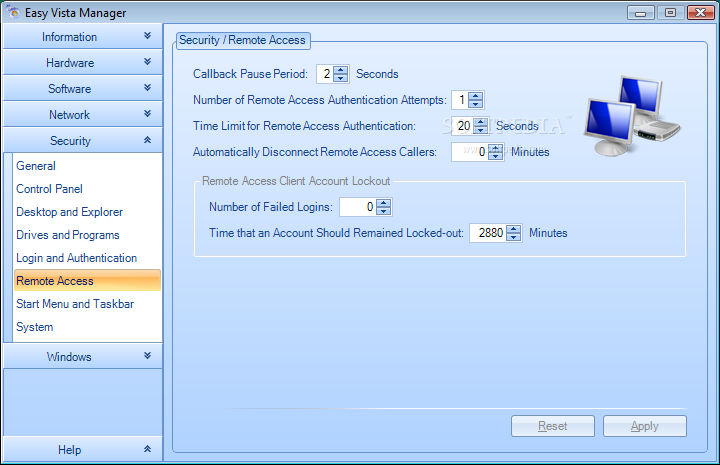
Task: Click the Authentication Attempts number field
Action: (x=460, y=100)
